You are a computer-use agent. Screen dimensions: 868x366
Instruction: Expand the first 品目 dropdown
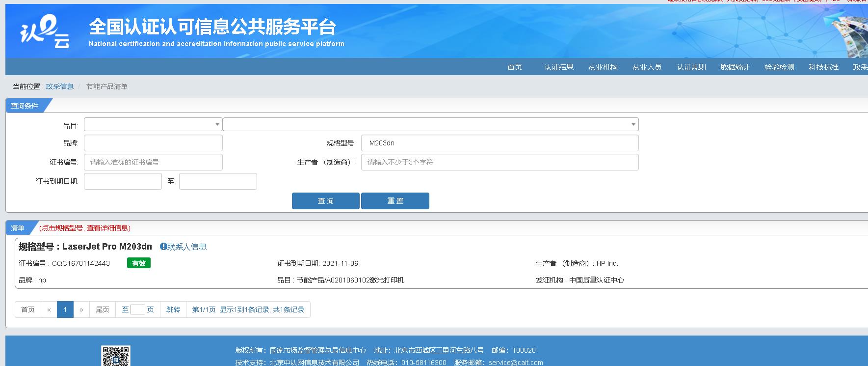[x=153, y=124]
